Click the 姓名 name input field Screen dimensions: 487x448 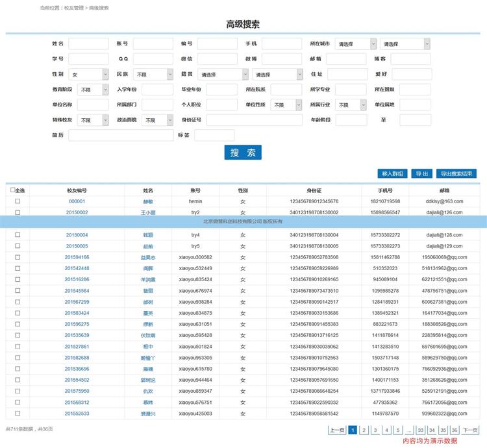(88, 44)
